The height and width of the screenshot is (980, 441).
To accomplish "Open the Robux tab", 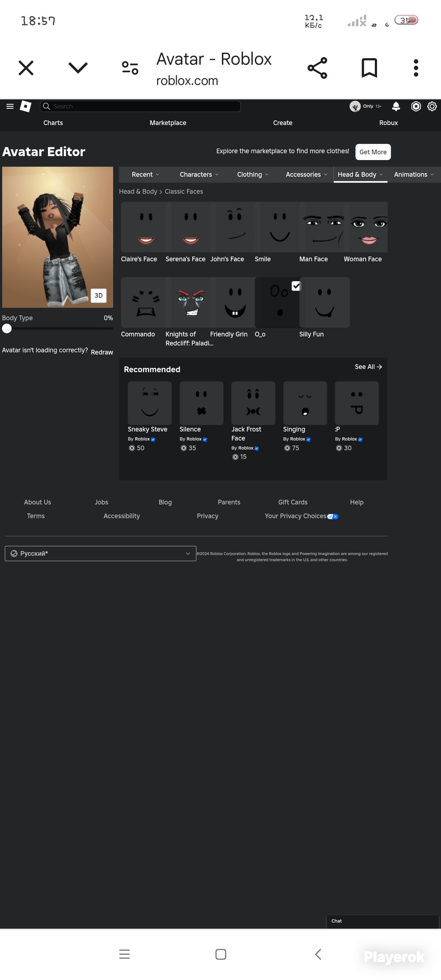I will 389,123.
